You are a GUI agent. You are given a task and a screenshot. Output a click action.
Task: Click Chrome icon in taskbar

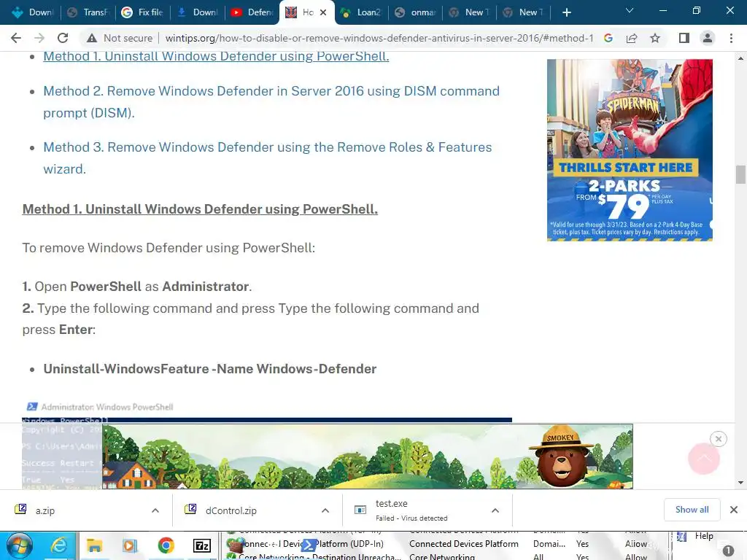pos(166,545)
